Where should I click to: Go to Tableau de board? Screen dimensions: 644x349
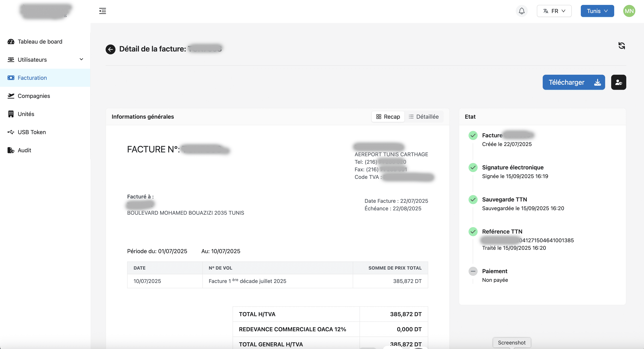point(40,42)
